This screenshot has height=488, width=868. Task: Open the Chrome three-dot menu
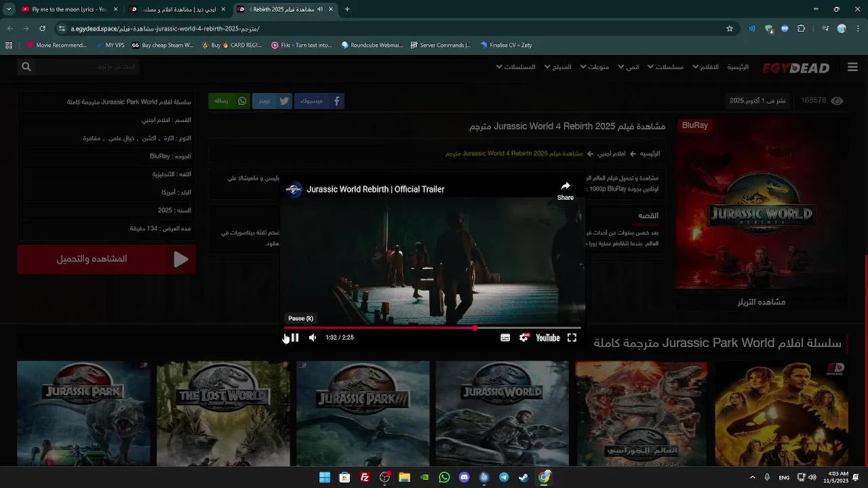click(859, 28)
